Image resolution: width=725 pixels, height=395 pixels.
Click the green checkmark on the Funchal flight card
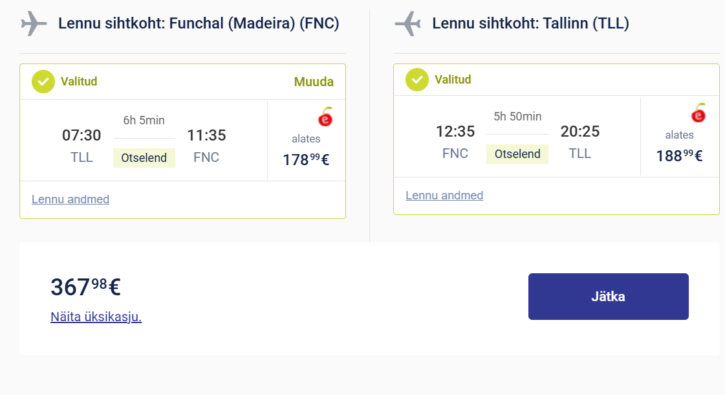43,82
